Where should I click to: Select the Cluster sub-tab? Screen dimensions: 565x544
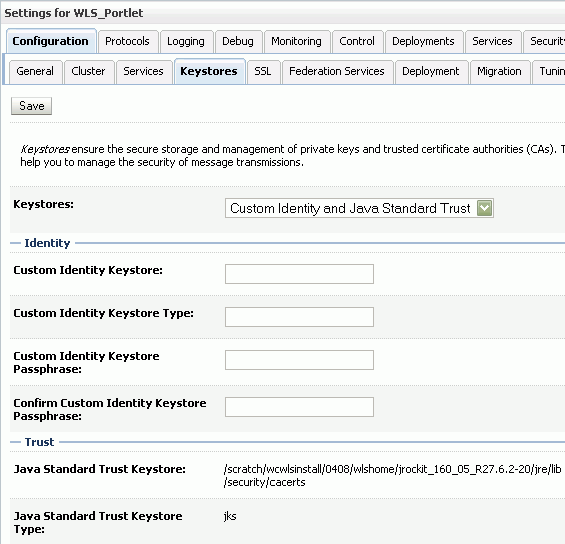point(88,71)
